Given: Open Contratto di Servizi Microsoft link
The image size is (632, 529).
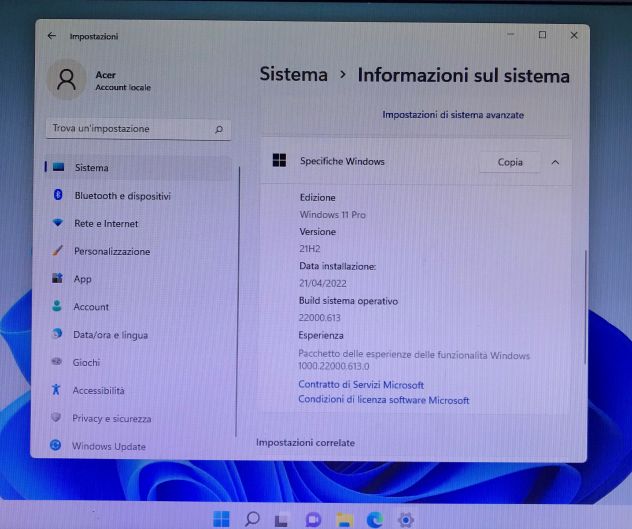Looking at the screenshot, I should (x=361, y=385).
